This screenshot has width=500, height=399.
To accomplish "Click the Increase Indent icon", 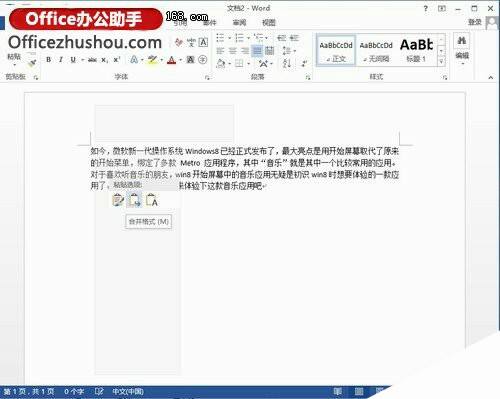I will [x=294, y=38].
